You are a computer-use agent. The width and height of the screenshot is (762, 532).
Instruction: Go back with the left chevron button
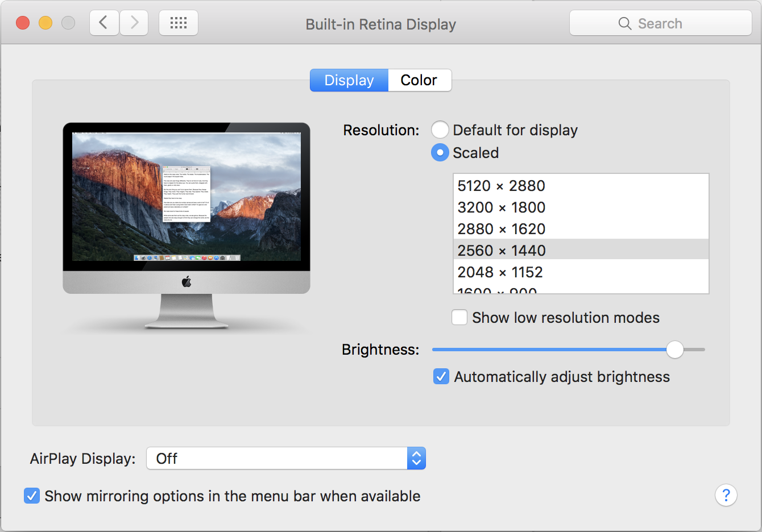click(104, 23)
